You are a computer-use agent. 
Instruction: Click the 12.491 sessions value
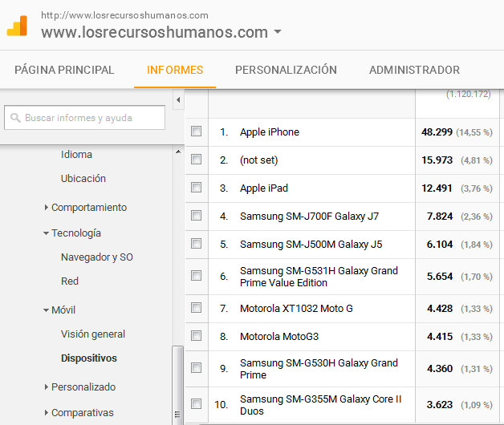click(x=437, y=188)
